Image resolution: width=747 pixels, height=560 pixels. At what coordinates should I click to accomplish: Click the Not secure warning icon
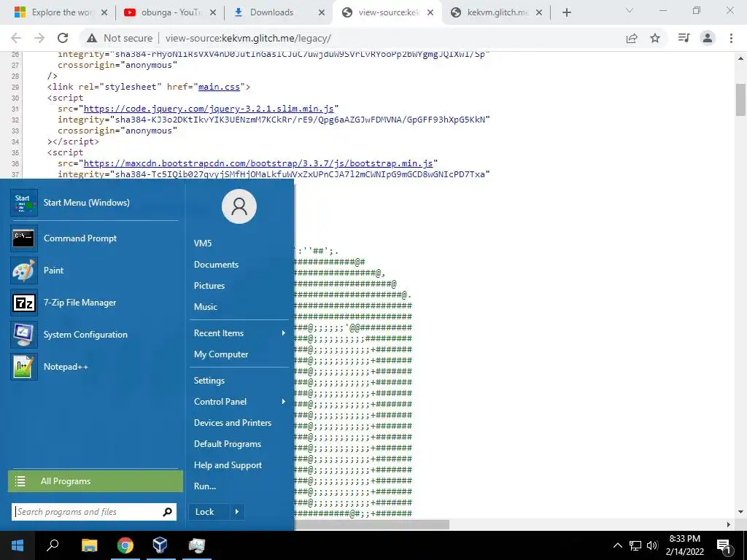click(x=92, y=38)
